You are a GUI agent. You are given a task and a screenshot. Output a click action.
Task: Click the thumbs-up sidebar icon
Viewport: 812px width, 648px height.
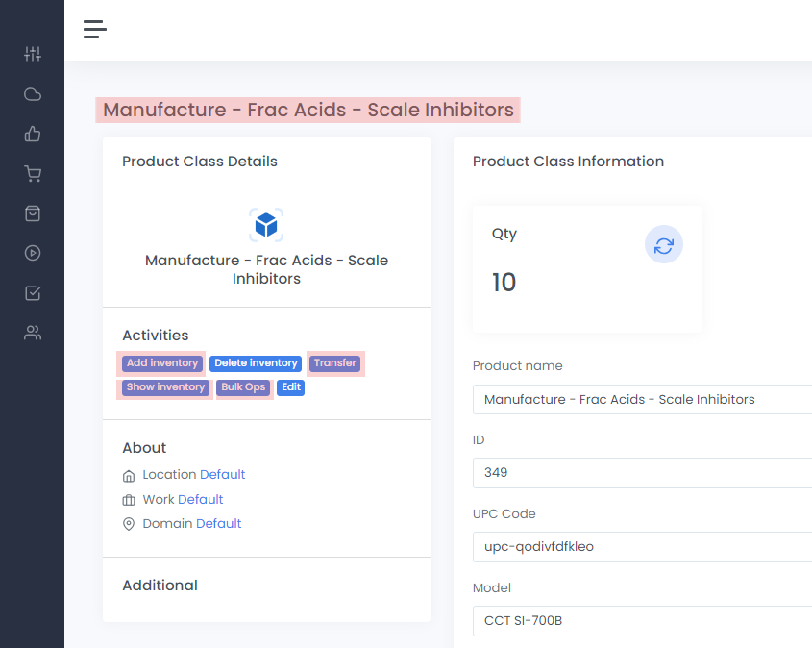(33, 134)
